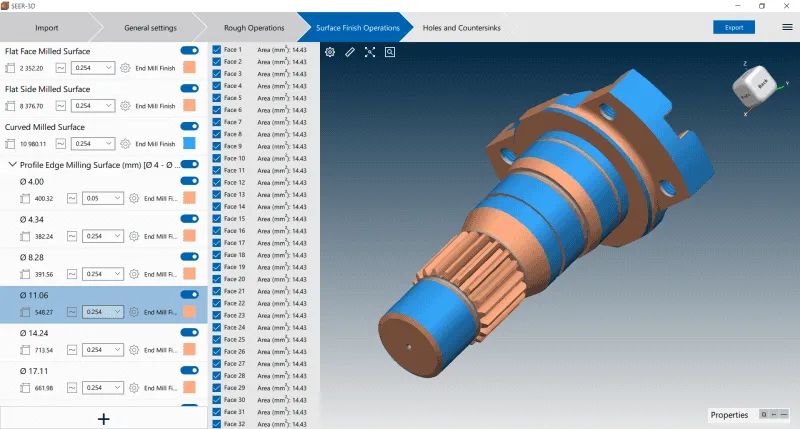800x429 pixels.
Task: Click the area icon for Flat Side Milled Surface
Action: [x=11, y=106]
